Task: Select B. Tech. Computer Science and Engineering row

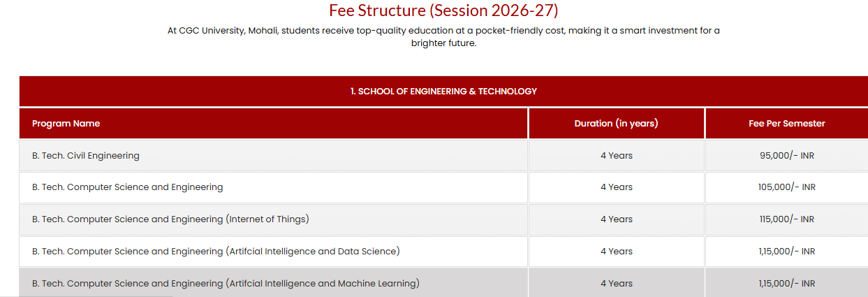Action: tap(128, 187)
